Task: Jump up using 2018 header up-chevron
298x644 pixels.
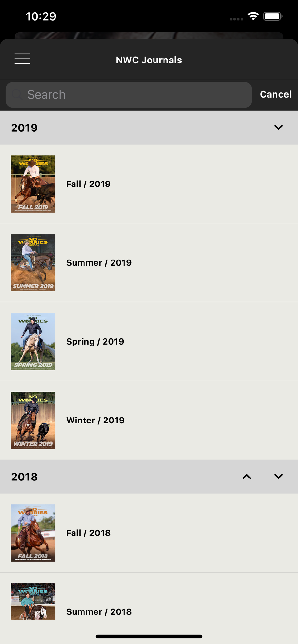Action: tap(247, 477)
